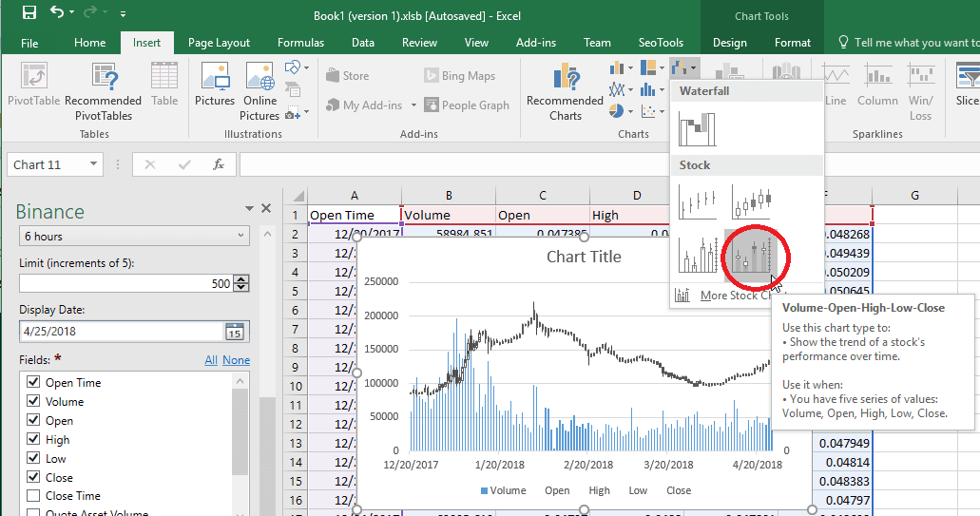The width and height of the screenshot is (980, 516).
Task: Open the Formulas tab
Action: point(300,43)
